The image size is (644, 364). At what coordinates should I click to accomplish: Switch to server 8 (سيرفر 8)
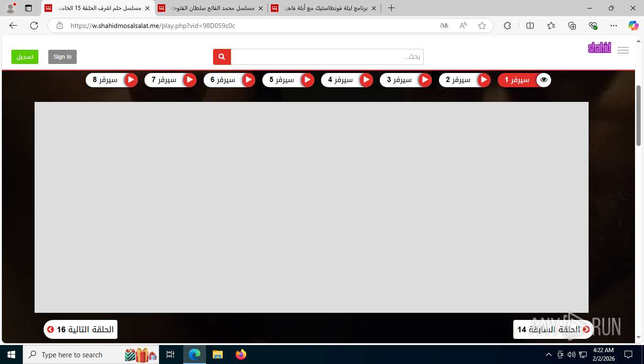112,80
